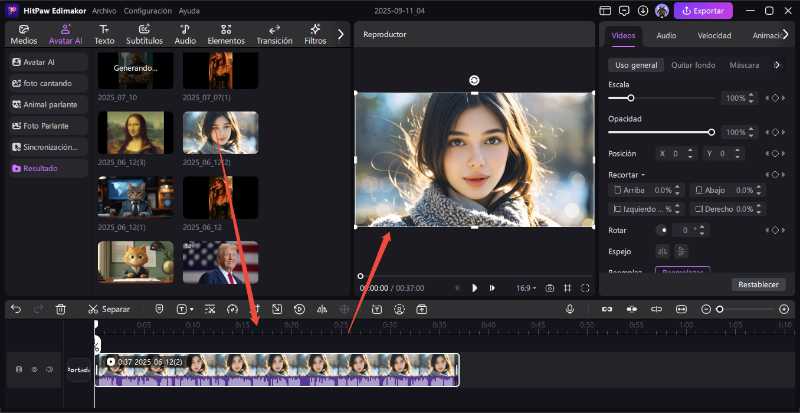
Task: Expand more tabs with top toolbar chevron
Action: click(341, 34)
